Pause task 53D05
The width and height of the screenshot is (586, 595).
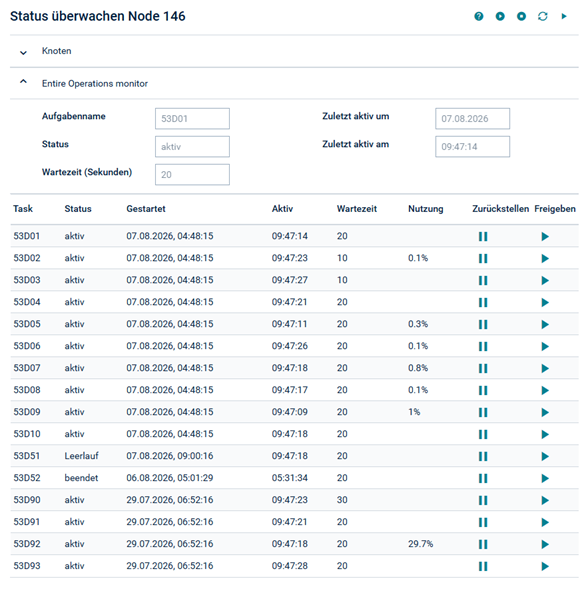pyautogui.click(x=483, y=324)
